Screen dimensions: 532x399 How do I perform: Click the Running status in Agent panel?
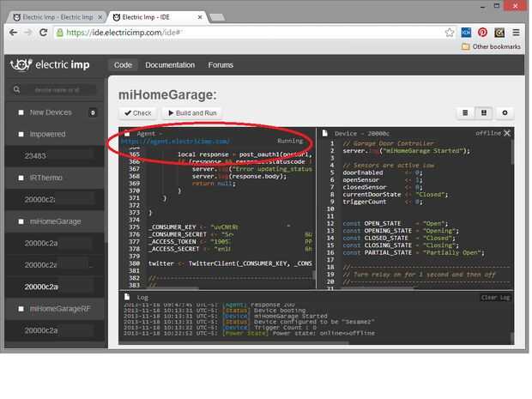[x=290, y=141]
